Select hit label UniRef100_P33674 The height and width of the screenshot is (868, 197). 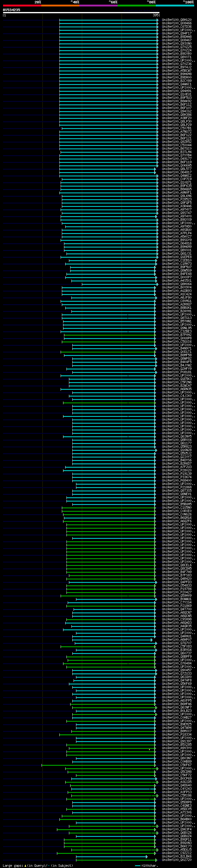(176, 477)
